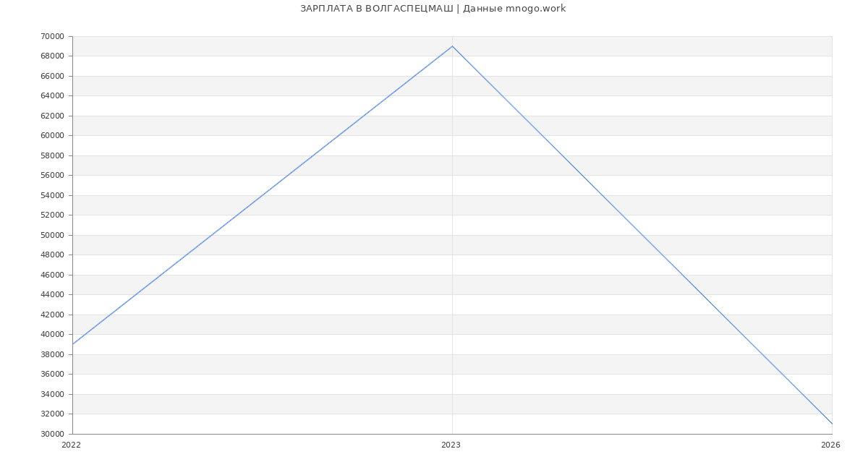Click the 54000 y-axis label

point(52,195)
